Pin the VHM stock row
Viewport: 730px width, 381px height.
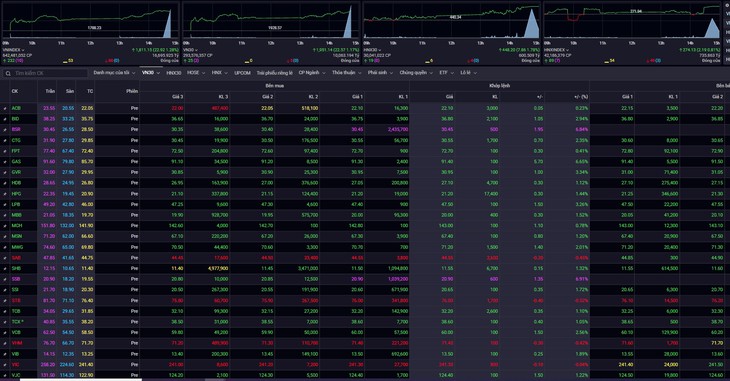[x=5, y=343]
